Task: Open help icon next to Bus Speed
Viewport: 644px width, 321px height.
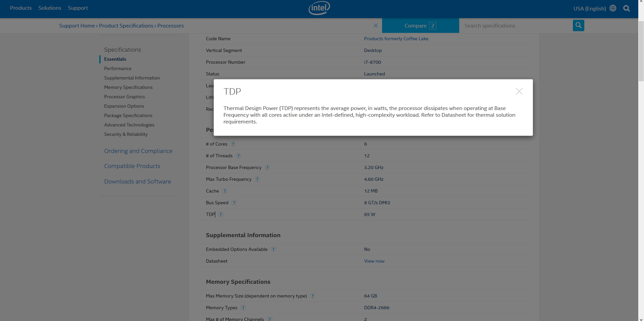Action: coord(234,203)
